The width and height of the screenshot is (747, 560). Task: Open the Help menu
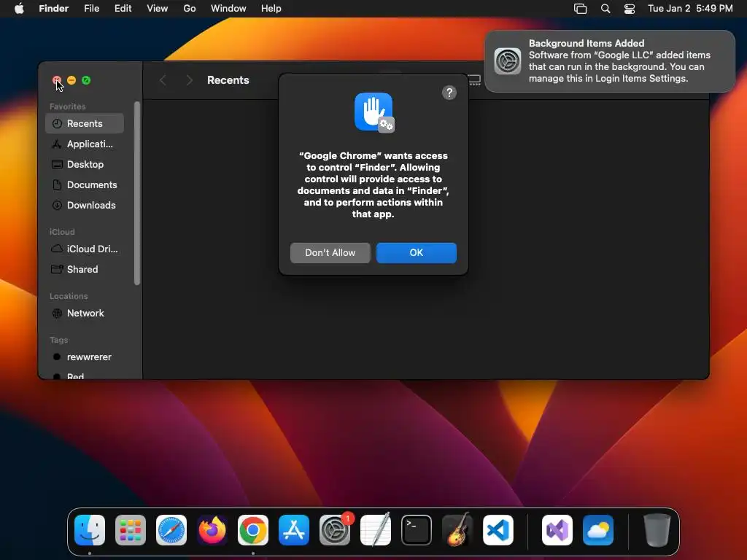pyautogui.click(x=271, y=9)
